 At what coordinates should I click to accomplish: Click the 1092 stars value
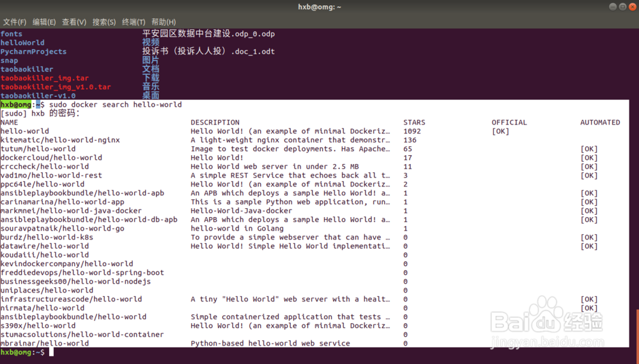tap(412, 131)
